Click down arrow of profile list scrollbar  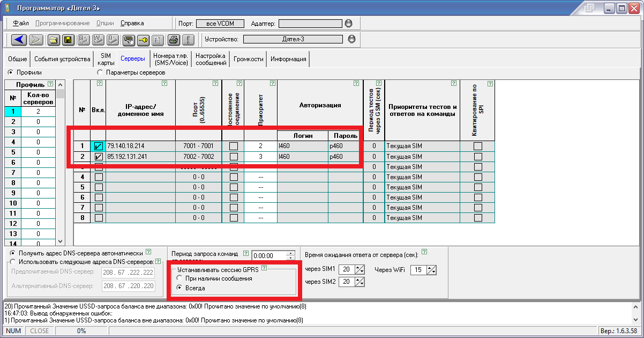60,242
